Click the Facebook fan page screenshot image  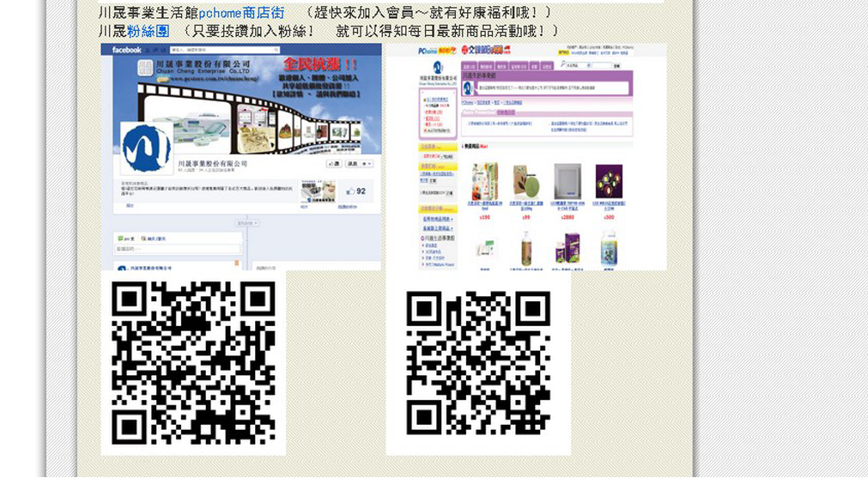pos(240,156)
